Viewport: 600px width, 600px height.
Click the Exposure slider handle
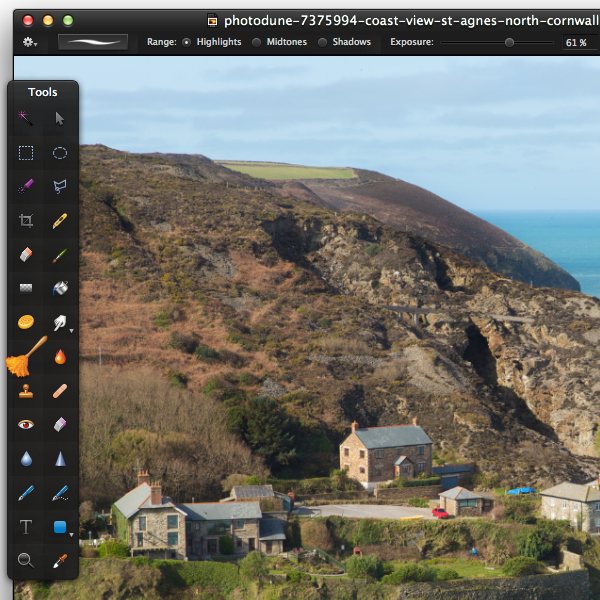point(509,42)
